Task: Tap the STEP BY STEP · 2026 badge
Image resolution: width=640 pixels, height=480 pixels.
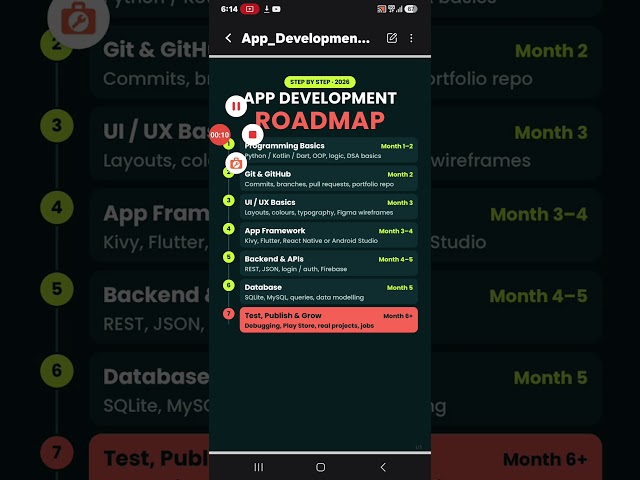Action: (320, 82)
